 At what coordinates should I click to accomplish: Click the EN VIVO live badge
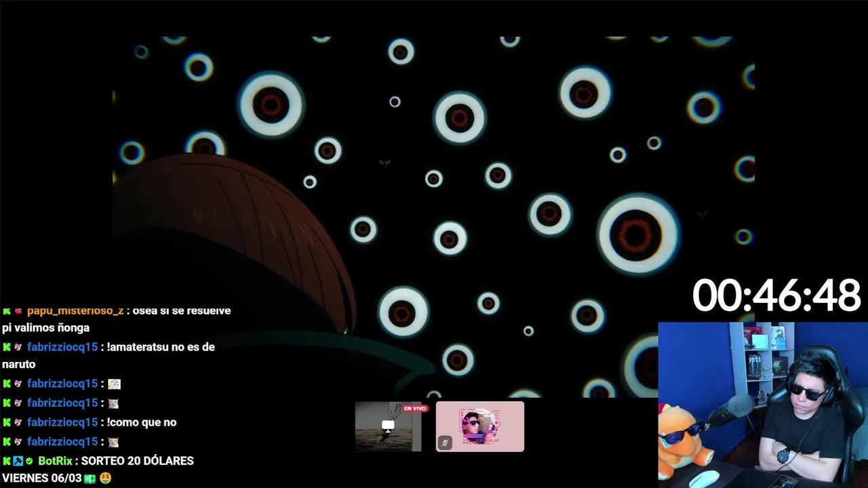pos(414,409)
